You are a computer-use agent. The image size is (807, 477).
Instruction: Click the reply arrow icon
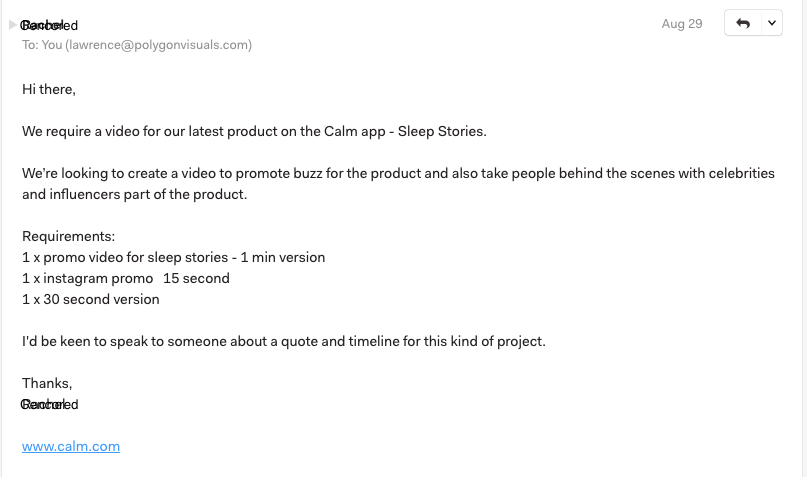(742, 23)
